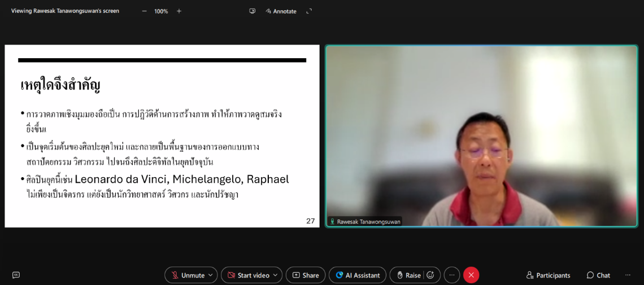Open more options in the meeting controls
Image resolution: width=644 pixels, height=285 pixels.
[452, 275]
